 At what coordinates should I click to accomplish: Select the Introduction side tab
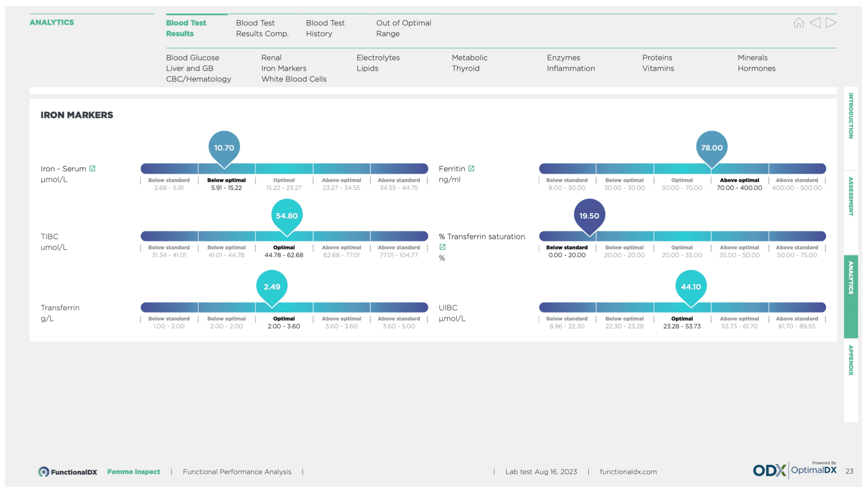tap(851, 116)
